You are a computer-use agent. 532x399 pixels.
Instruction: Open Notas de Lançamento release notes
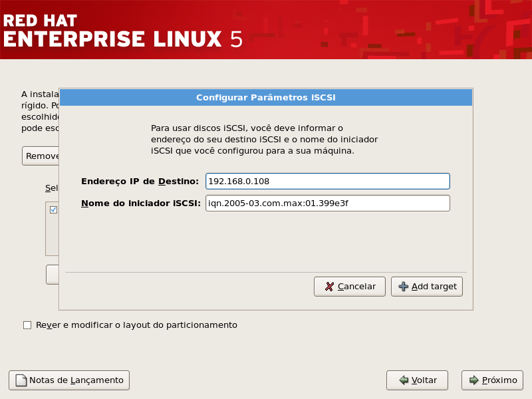(x=69, y=380)
